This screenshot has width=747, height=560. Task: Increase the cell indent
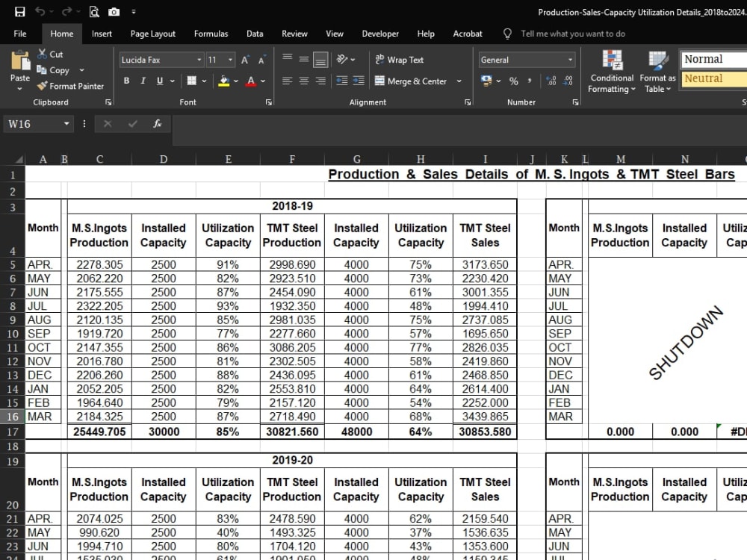359,81
